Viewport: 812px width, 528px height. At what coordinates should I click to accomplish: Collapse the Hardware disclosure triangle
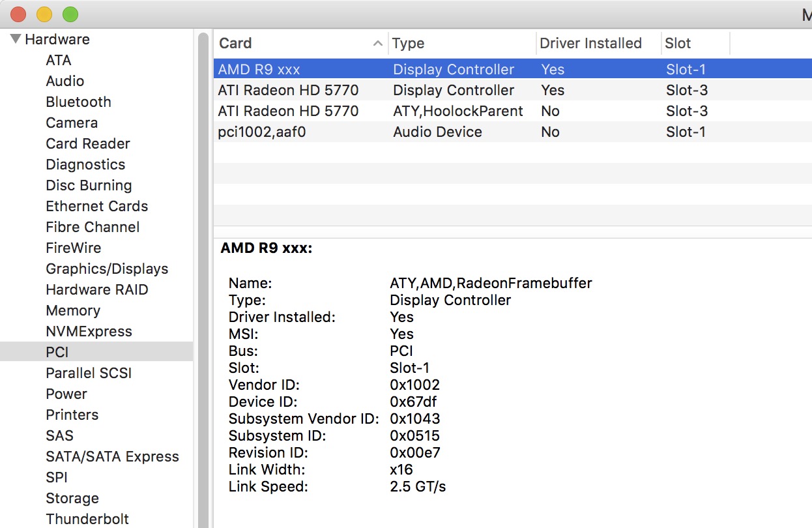[16, 39]
